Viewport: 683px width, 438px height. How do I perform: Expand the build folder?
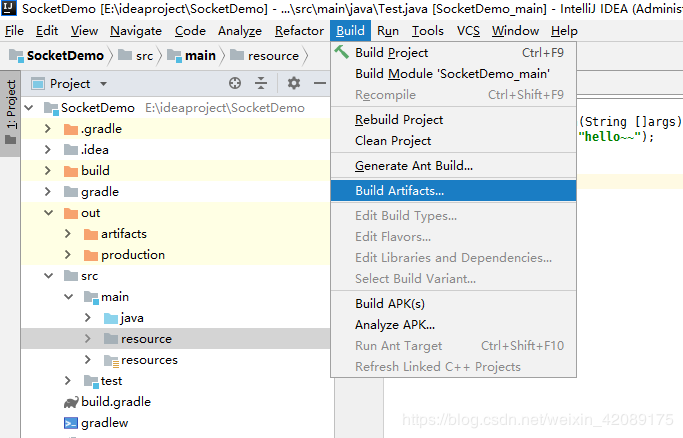(x=48, y=171)
